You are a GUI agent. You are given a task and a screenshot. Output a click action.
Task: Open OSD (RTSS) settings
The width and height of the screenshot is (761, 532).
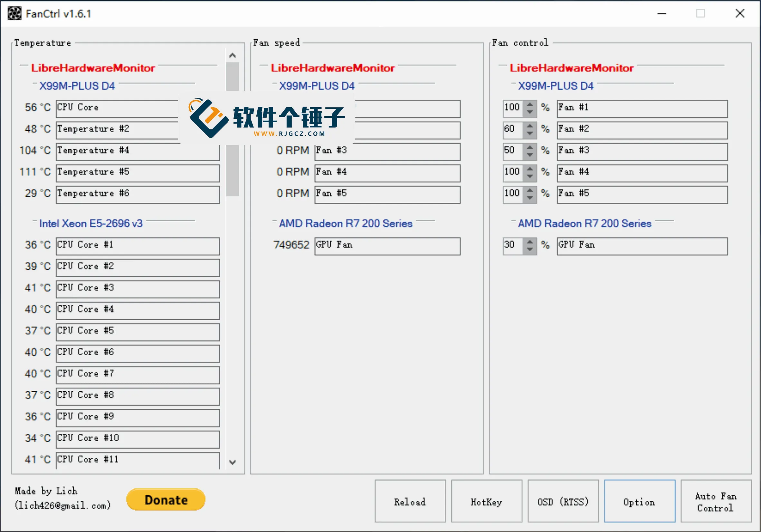[563, 501]
